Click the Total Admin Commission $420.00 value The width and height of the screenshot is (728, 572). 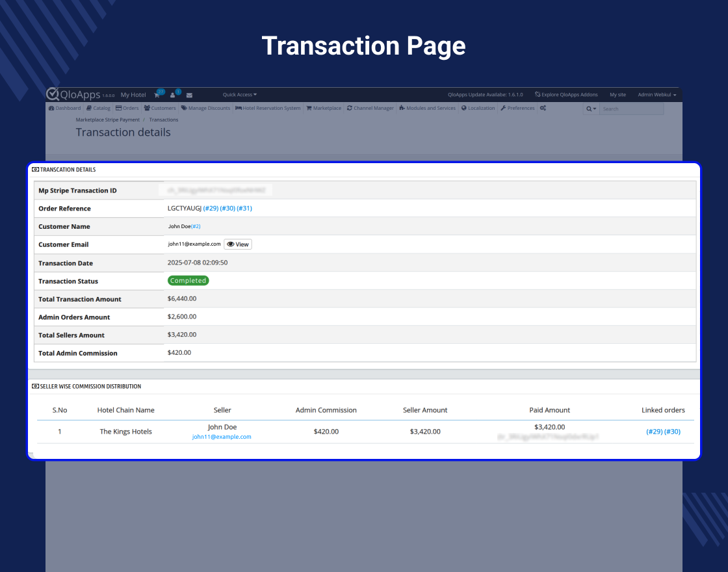point(179,353)
